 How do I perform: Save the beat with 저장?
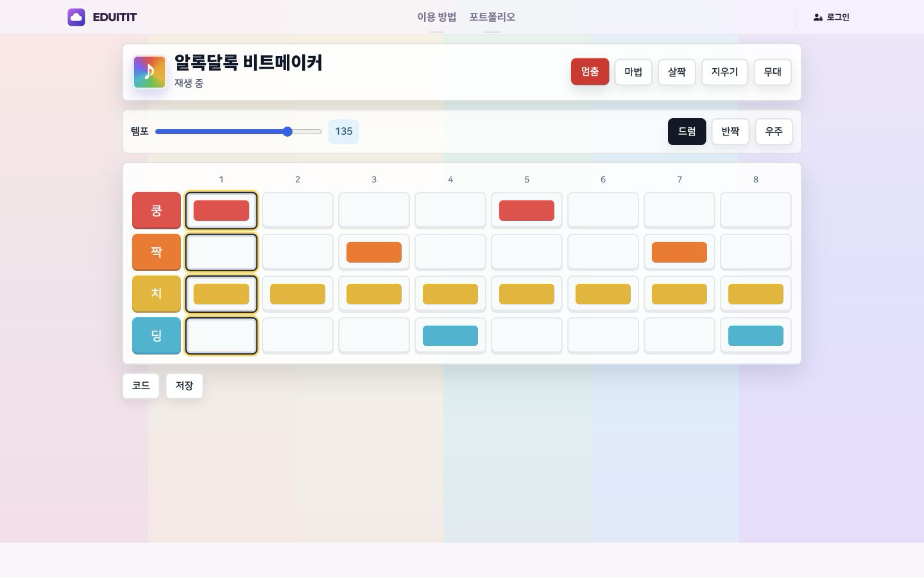[184, 386]
